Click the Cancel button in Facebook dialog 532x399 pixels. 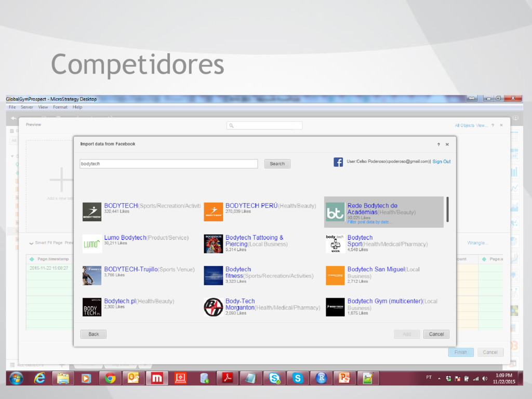click(x=436, y=334)
